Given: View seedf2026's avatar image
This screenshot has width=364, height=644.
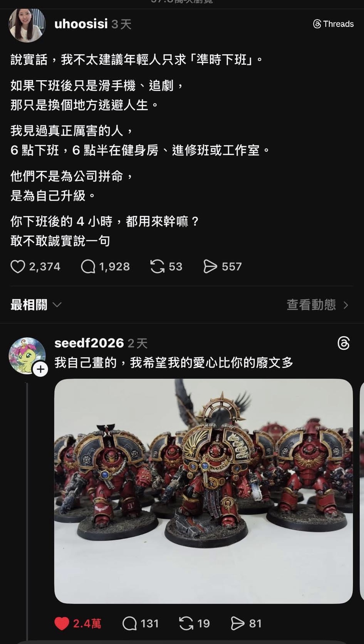Looking at the screenshot, I should click(x=27, y=356).
